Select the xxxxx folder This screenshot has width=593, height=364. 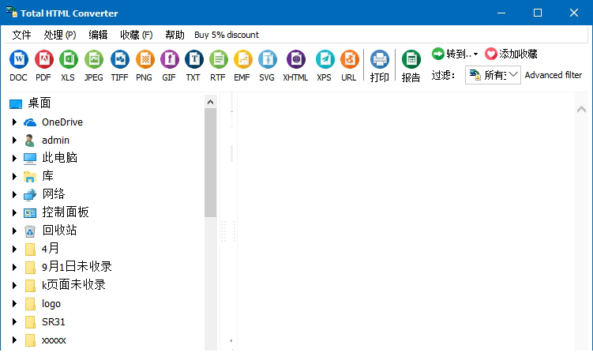[54, 340]
